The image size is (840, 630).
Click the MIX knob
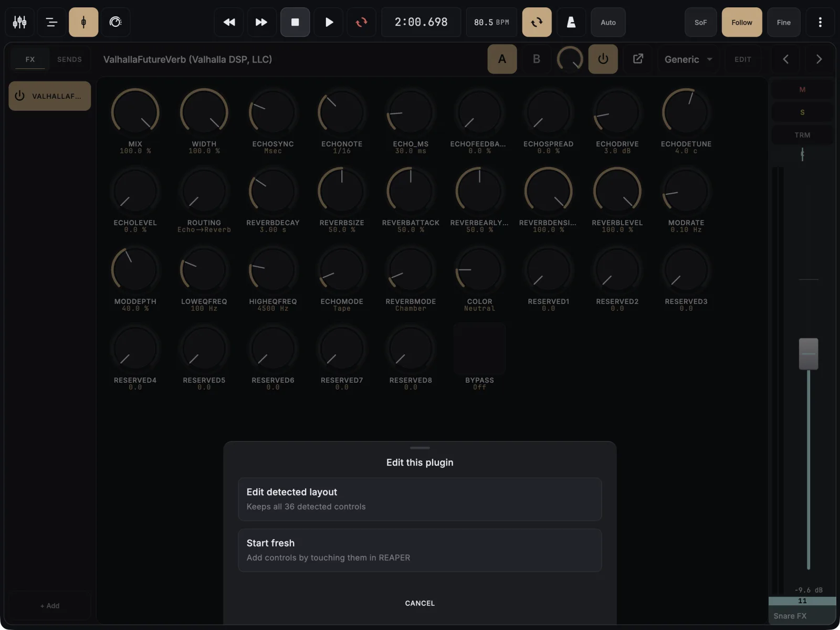coord(135,112)
